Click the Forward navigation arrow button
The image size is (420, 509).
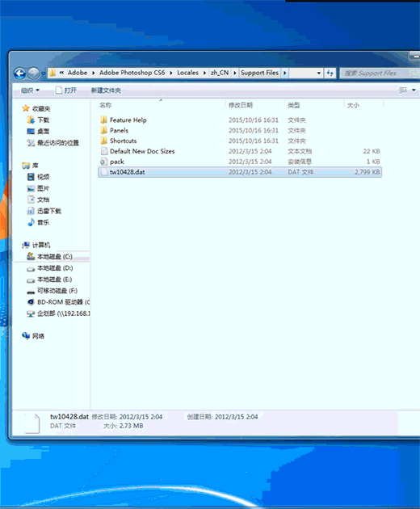pyautogui.click(x=33, y=74)
